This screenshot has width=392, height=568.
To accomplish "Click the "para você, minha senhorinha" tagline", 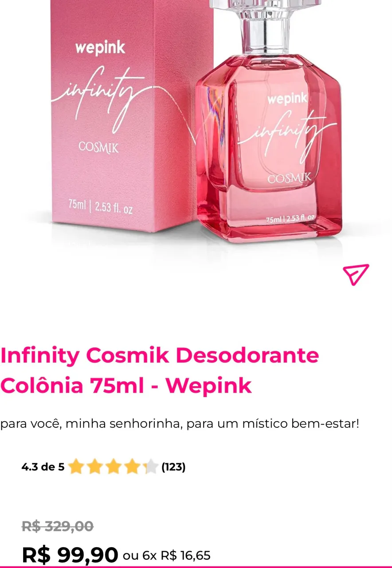I will point(180,424).
